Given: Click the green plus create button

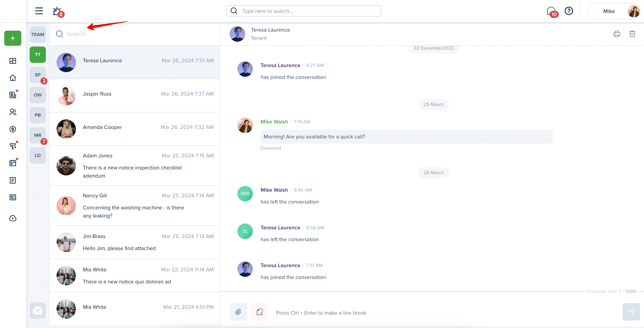Looking at the screenshot, I should pos(13,38).
